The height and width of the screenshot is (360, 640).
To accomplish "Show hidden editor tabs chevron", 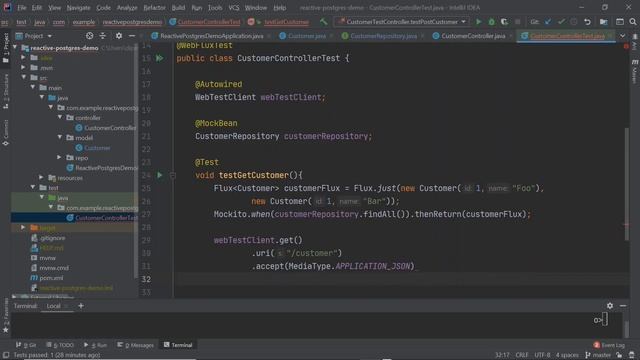I will 622,36.
